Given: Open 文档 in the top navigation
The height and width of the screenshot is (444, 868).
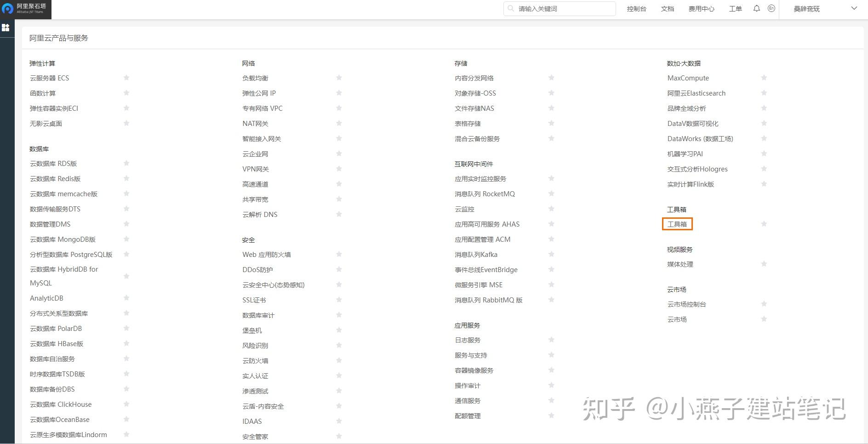Looking at the screenshot, I should 668,9.
